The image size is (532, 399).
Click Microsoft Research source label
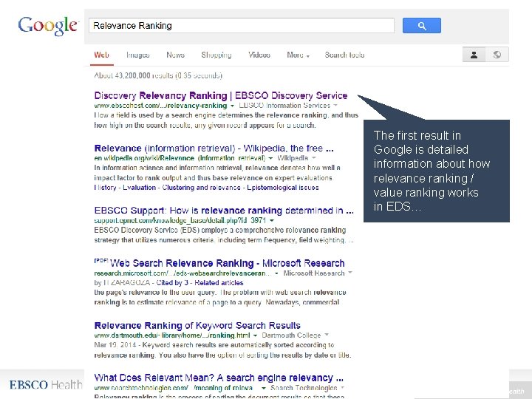click(x=314, y=273)
